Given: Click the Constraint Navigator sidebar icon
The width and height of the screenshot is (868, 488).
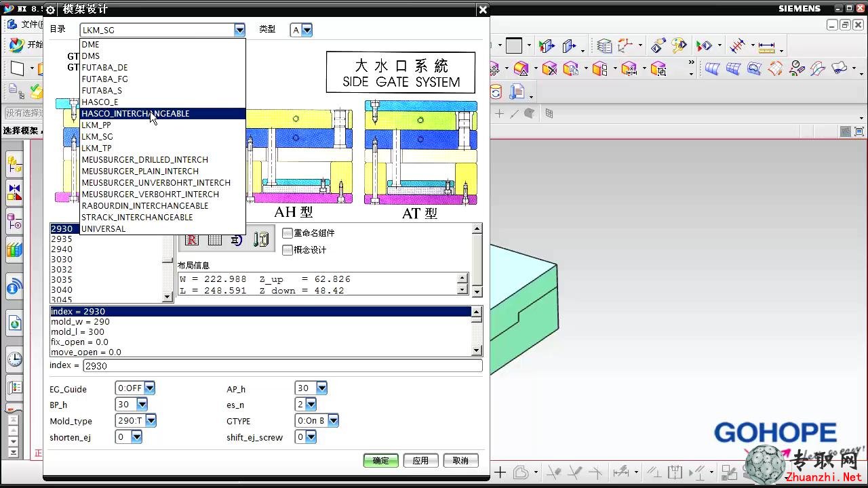Looking at the screenshot, I should [x=14, y=192].
